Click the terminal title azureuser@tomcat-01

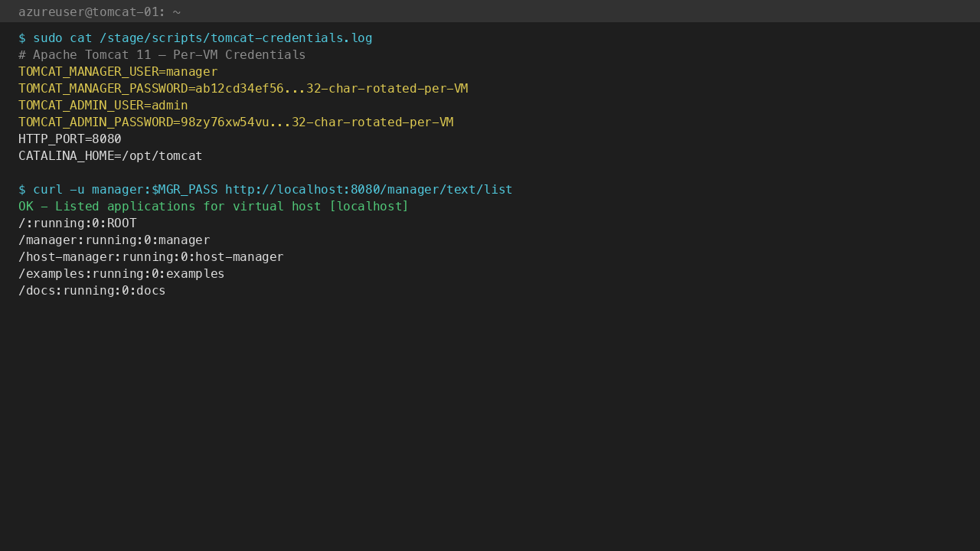100,11
